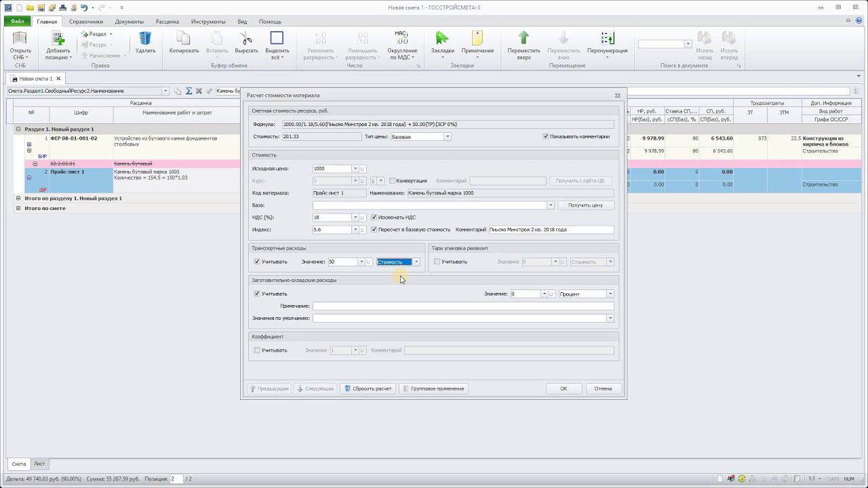Click the sigma sum icon in formula bar
Image resolution: width=868 pixels, height=488 pixels.
pos(189,91)
